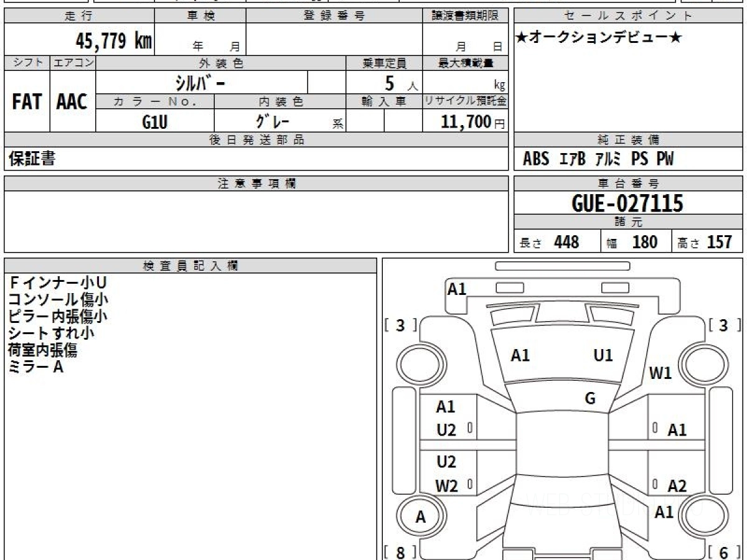Click the exterior color value シルバー
747x560 pixels.
pos(200,82)
